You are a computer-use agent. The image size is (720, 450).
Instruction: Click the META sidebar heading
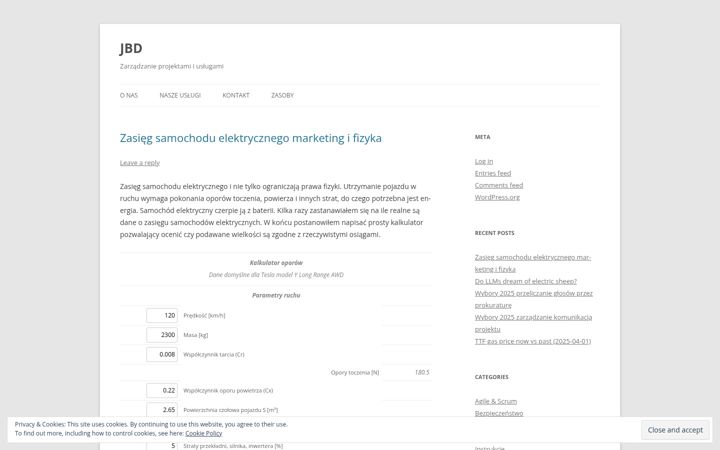click(482, 137)
